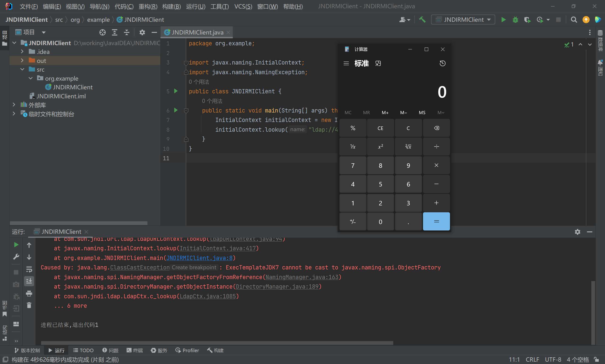This screenshot has height=364, width=605.
Task: Collapse all in project panel
Action: point(126,32)
